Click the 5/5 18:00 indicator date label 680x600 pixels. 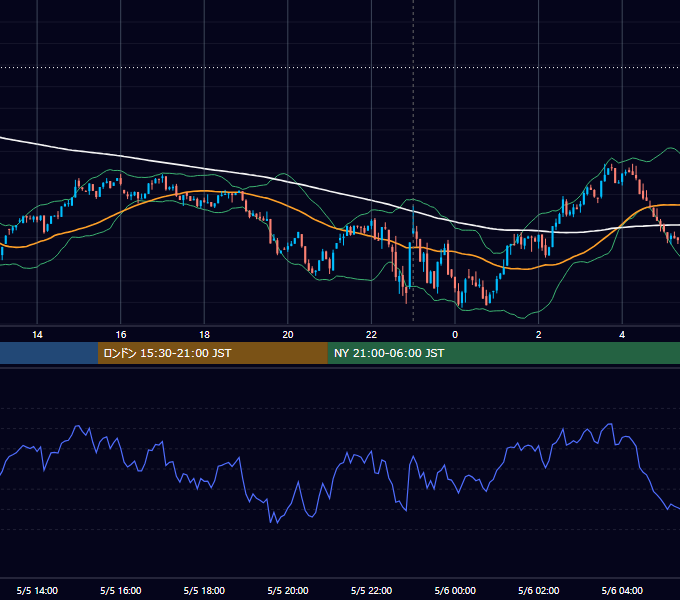coord(204,590)
